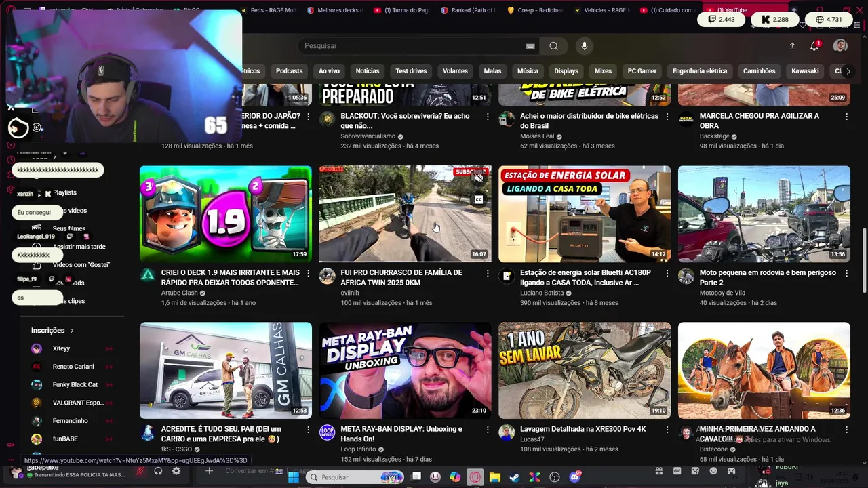
Task: Open the Backstage channel link
Action: 714,136
